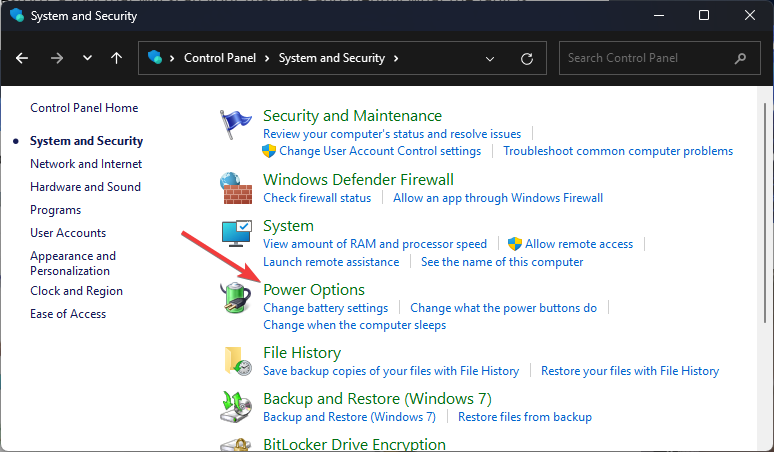Image resolution: width=774 pixels, height=452 pixels.
Task: Expand the address bar history dropdown
Action: click(490, 59)
